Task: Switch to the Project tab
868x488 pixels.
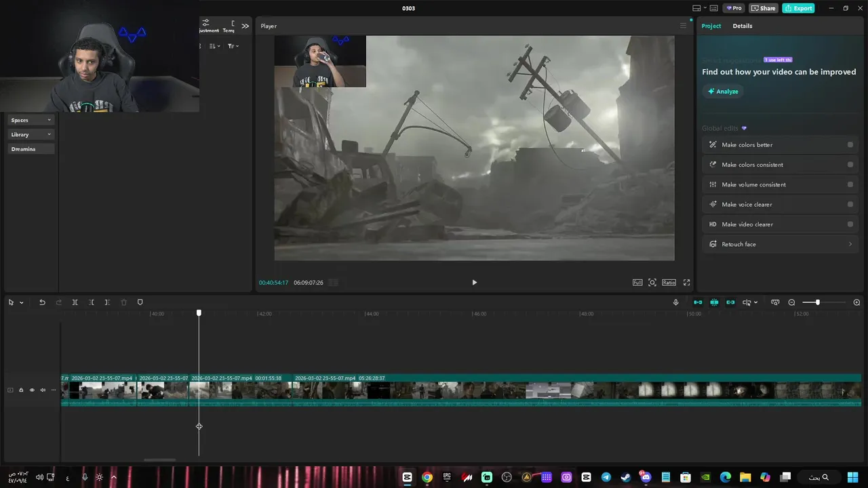Action: pos(711,26)
